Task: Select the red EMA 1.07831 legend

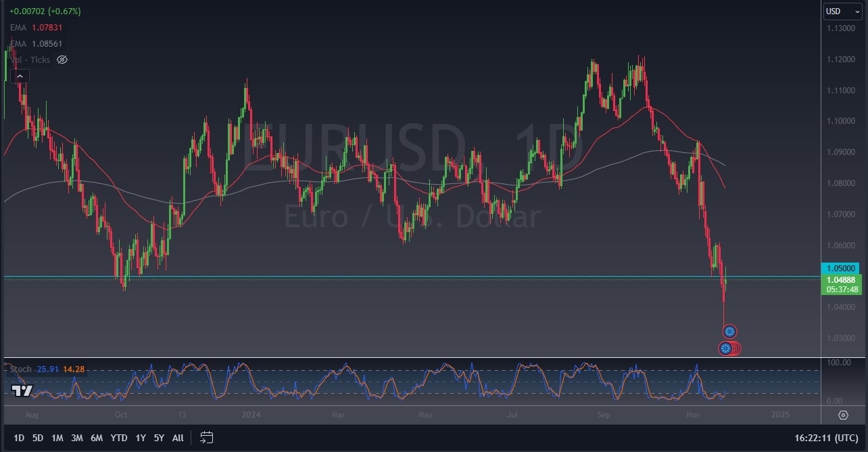Action: pyautogui.click(x=37, y=28)
